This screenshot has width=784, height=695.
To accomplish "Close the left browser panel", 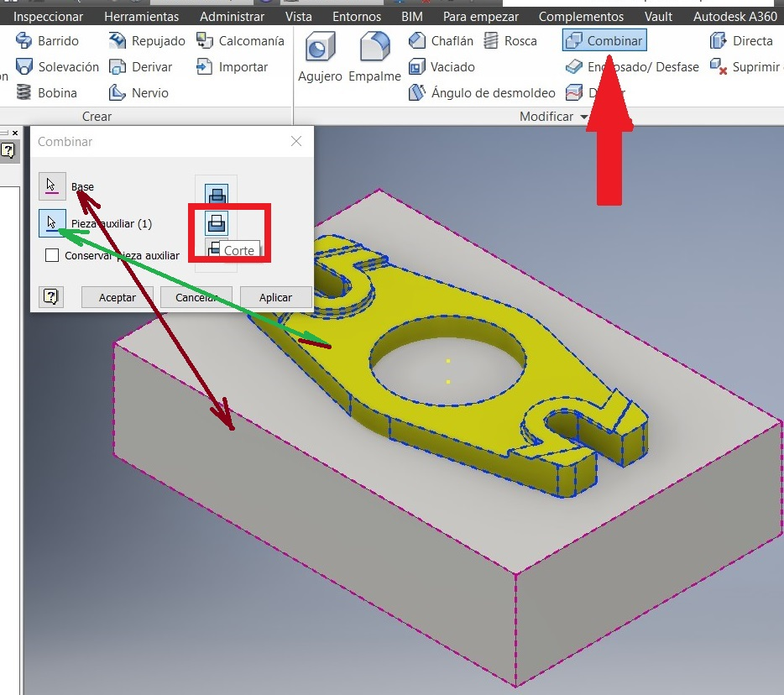I will (x=15, y=133).
